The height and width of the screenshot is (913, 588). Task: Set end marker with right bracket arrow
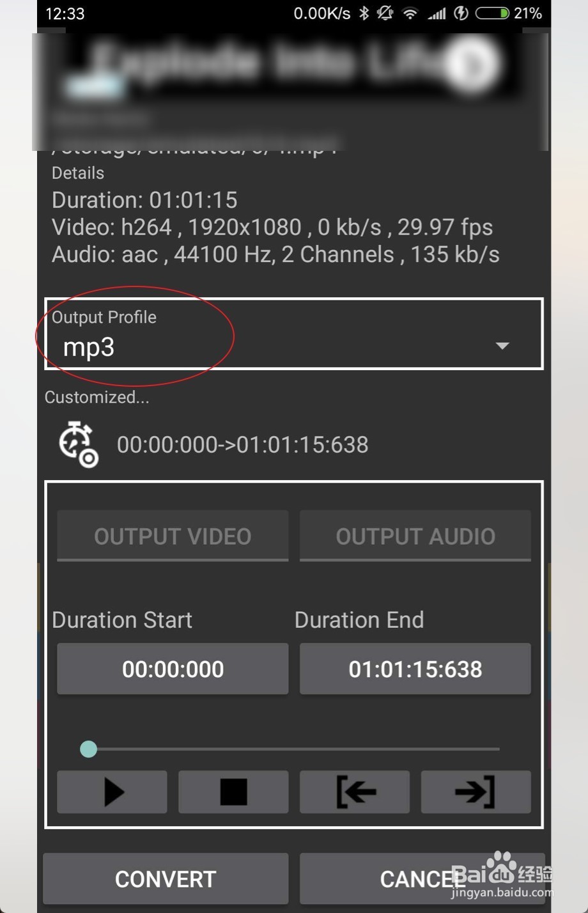476,792
